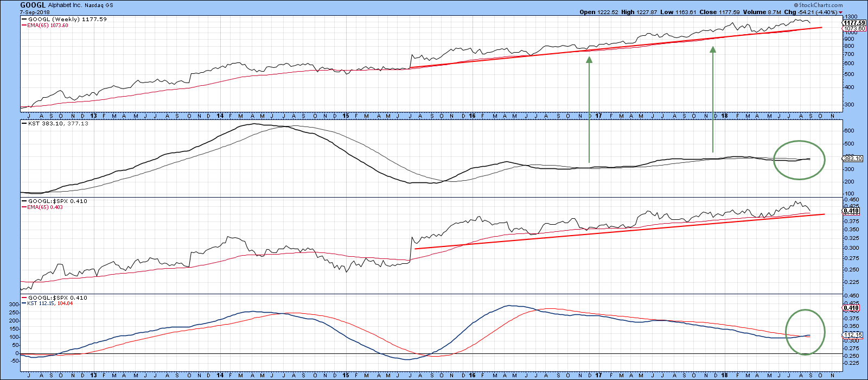The image size is (868, 380).
Task: Click the bottom panel's 'GOOGL:$SPX 0.410' legend
Action: click(x=54, y=297)
